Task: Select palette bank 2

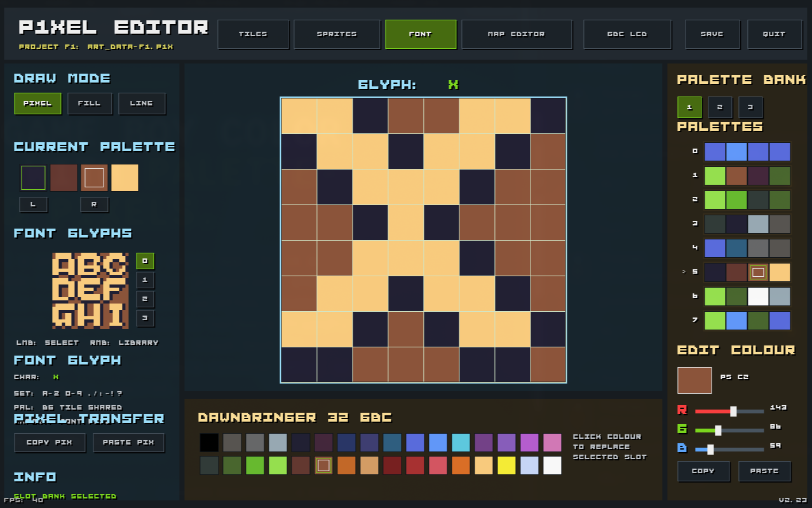Action: pos(720,107)
